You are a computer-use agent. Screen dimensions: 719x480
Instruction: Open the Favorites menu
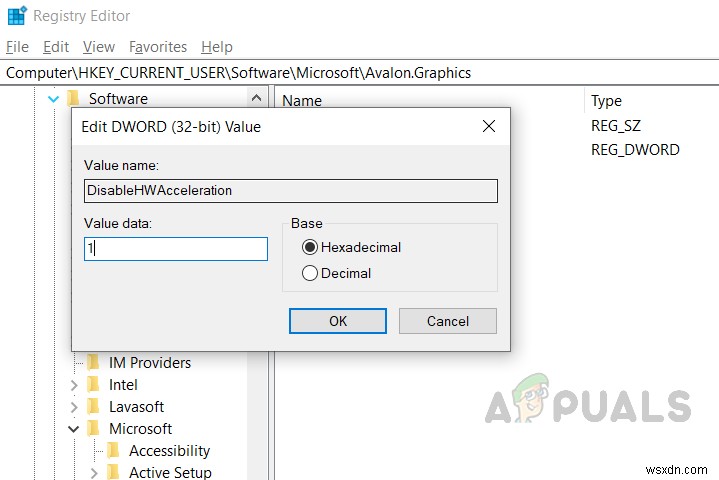point(158,47)
